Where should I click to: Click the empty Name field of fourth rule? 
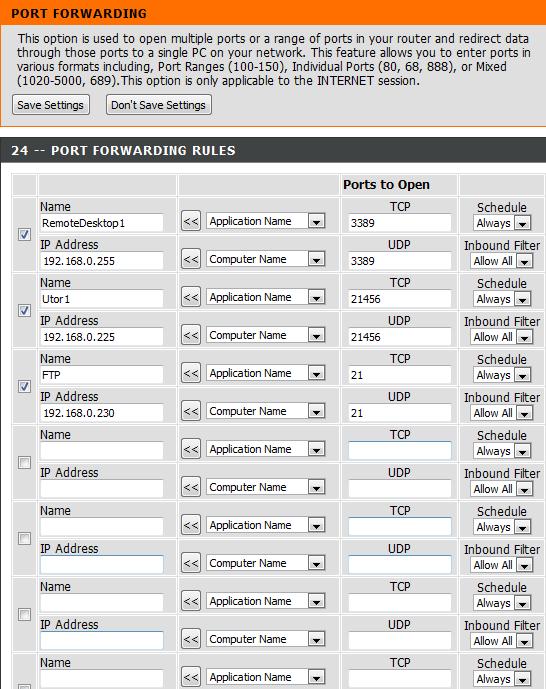pyautogui.click(x=102, y=451)
